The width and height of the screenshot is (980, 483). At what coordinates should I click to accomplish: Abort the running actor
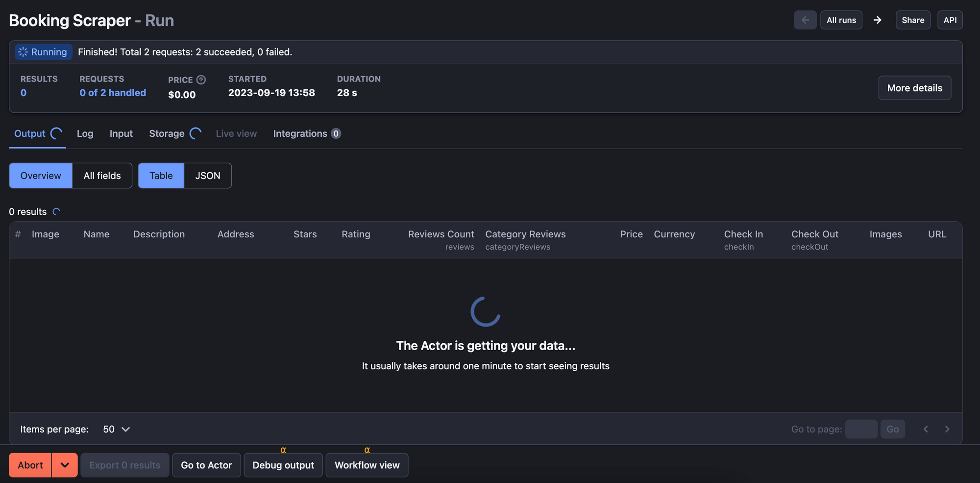point(30,465)
